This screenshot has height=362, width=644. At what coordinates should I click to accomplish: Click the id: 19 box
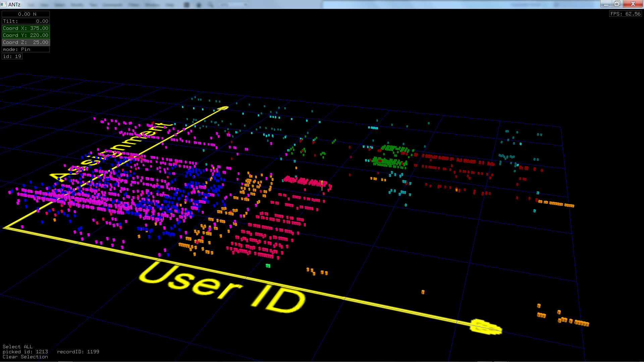(x=12, y=56)
